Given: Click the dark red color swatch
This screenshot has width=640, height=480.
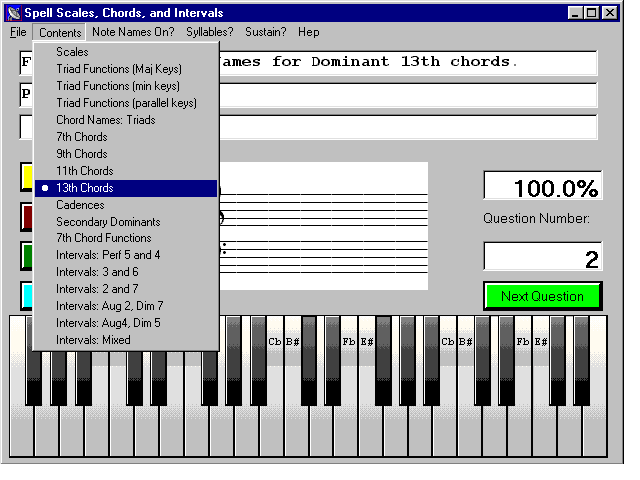Looking at the screenshot, I should 27,217.
